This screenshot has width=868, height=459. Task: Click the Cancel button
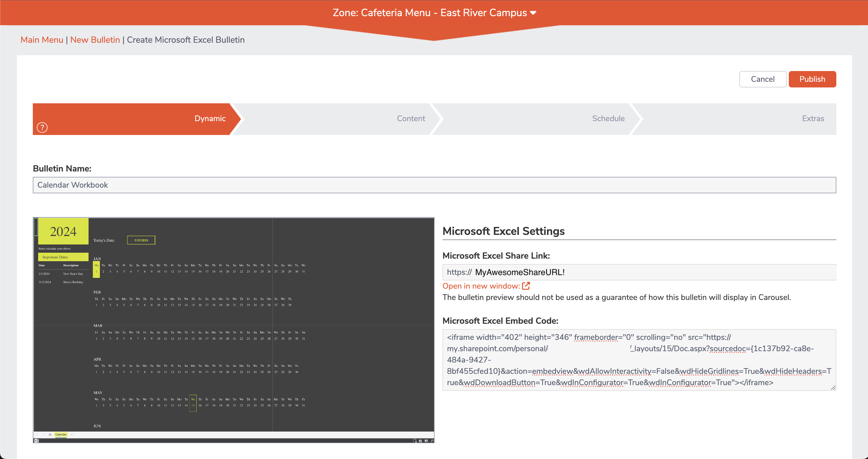pyautogui.click(x=762, y=79)
